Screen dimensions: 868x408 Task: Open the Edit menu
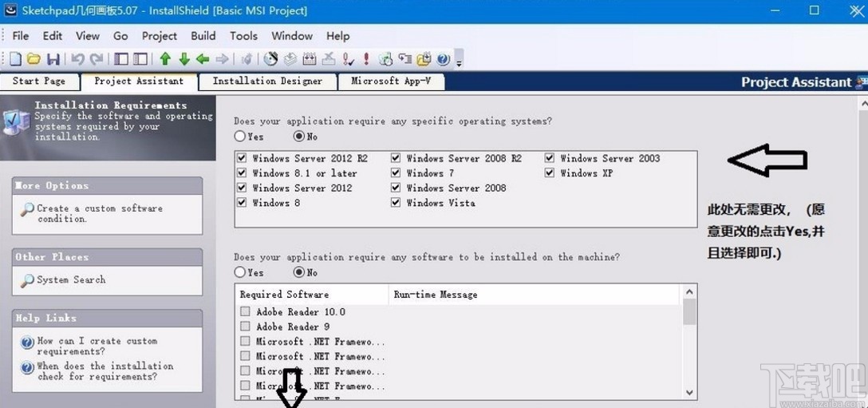53,36
